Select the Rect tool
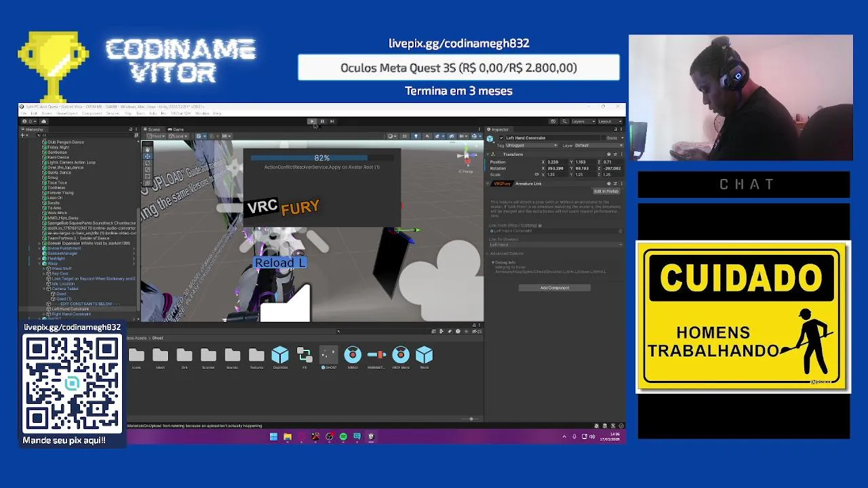This screenshot has width=868, height=488. pyautogui.click(x=147, y=176)
